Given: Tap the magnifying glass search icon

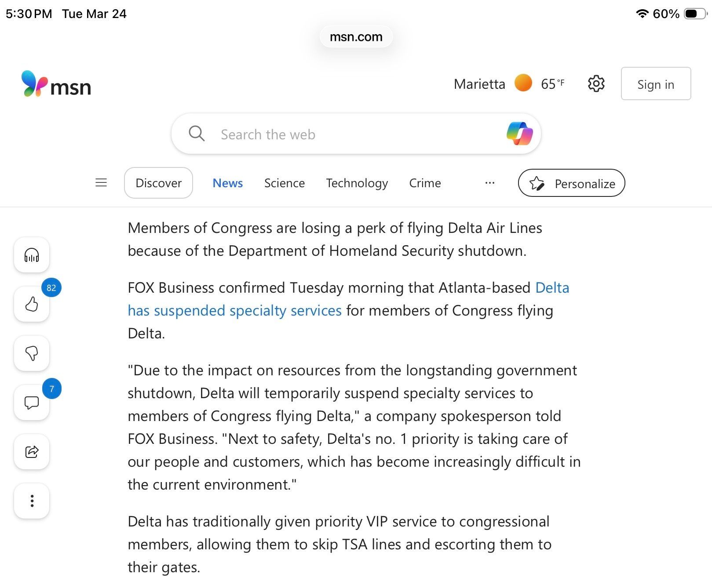Looking at the screenshot, I should [197, 134].
